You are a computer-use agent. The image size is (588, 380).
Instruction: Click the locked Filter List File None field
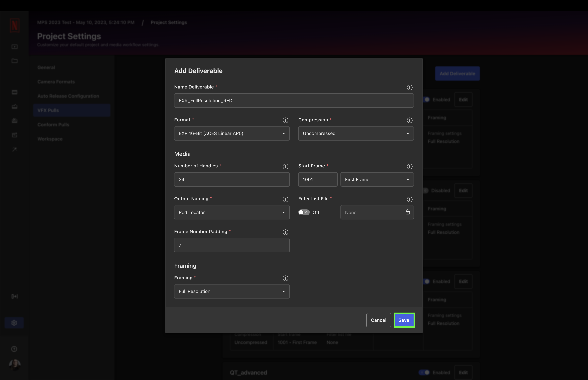[377, 212]
